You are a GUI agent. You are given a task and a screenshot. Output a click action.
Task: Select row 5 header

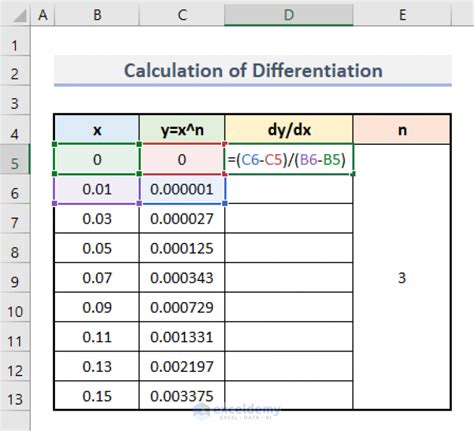point(15,159)
